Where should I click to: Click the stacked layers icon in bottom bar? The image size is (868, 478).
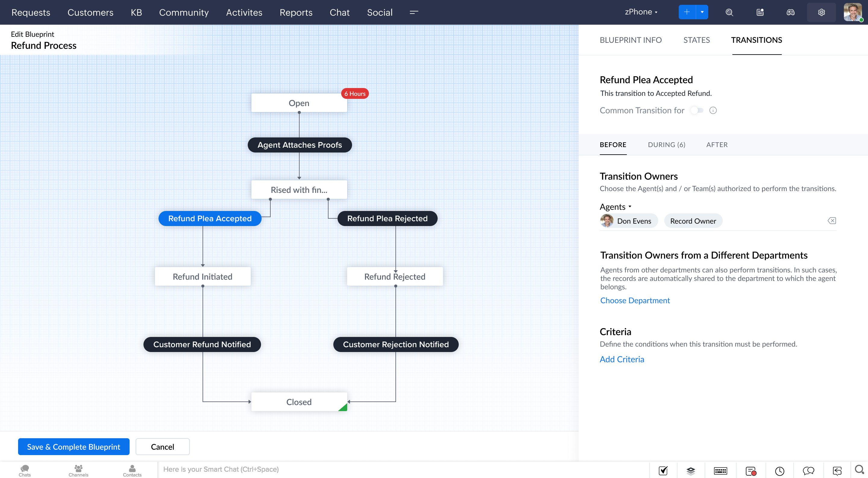691,470
